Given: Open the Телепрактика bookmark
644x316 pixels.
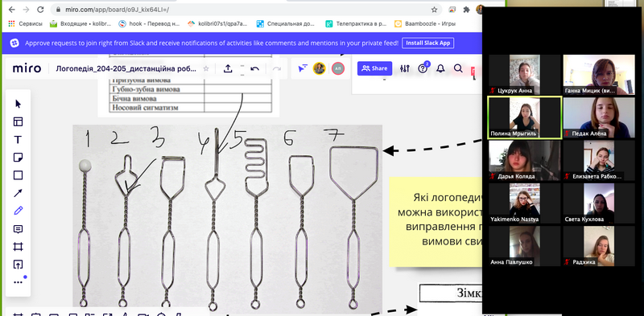Looking at the screenshot, I should pos(356,24).
